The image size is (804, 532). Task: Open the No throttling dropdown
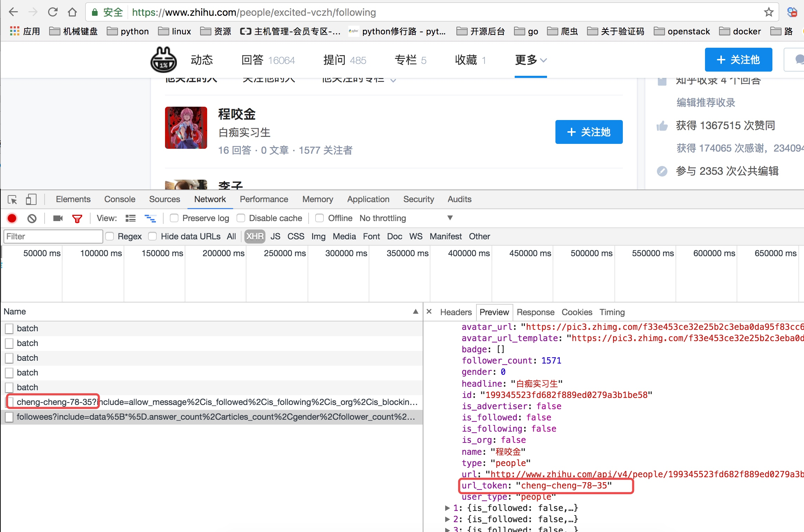coord(406,218)
